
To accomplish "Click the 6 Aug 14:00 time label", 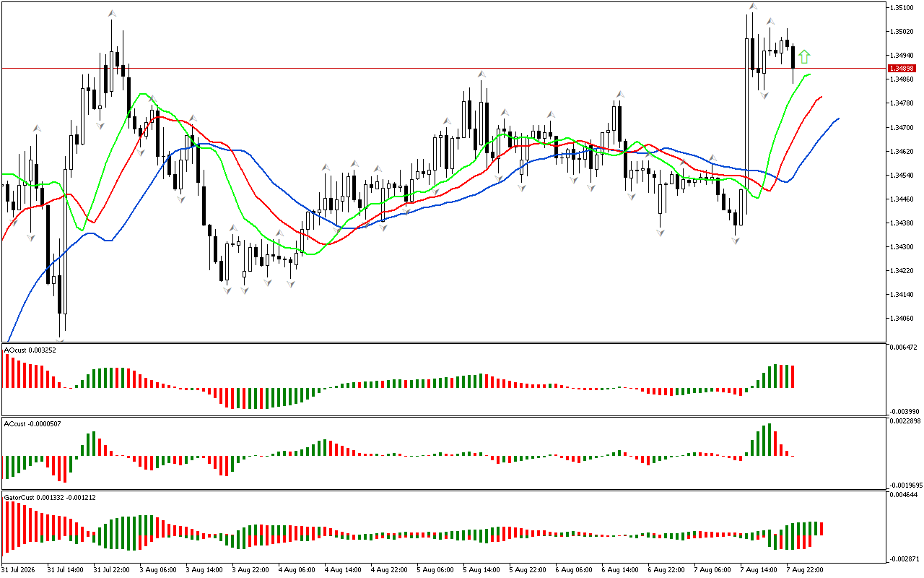I will point(619,569).
